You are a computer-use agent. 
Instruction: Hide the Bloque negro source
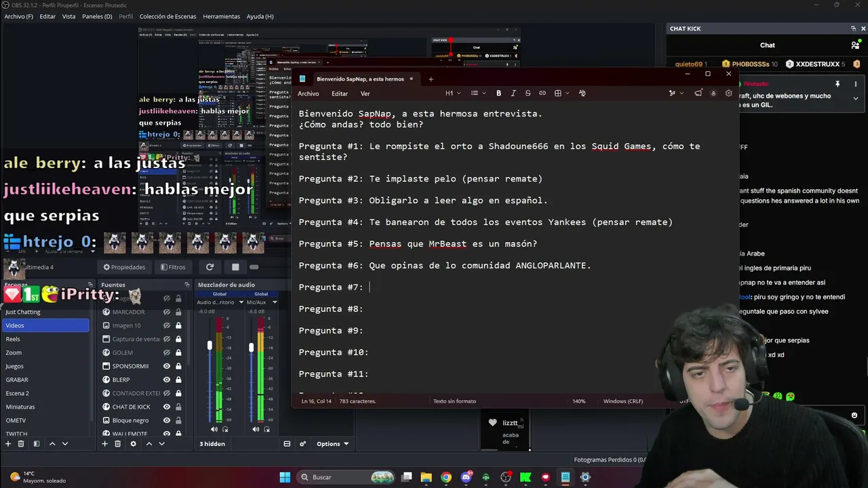point(167,420)
